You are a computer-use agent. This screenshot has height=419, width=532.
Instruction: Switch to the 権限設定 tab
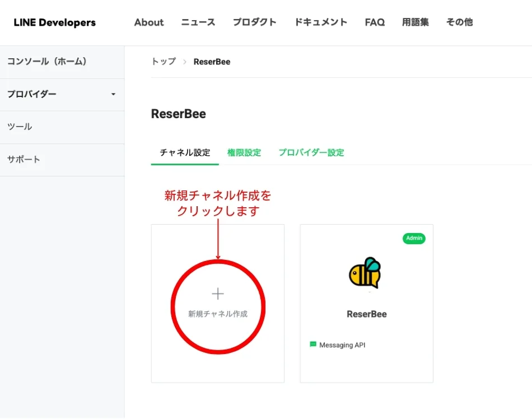click(x=244, y=152)
